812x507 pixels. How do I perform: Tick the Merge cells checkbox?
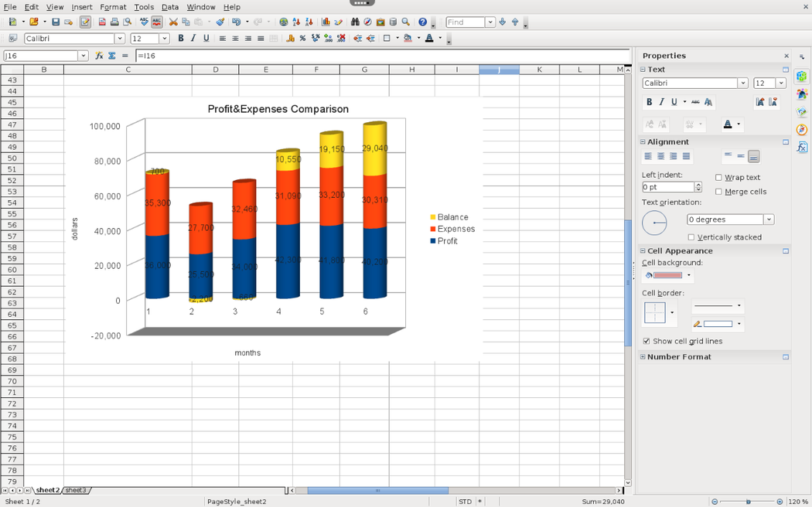pos(718,192)
